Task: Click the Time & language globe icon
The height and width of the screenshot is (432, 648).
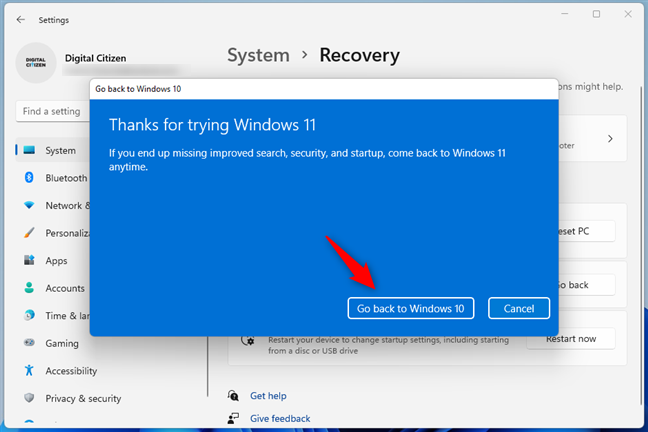Action: coord(29,315)
